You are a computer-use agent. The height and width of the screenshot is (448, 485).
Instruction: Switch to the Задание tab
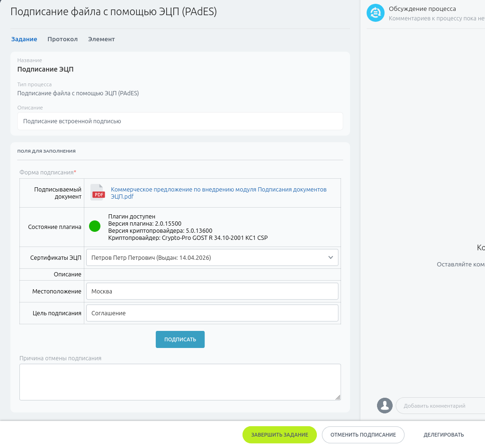pos(24,39)
